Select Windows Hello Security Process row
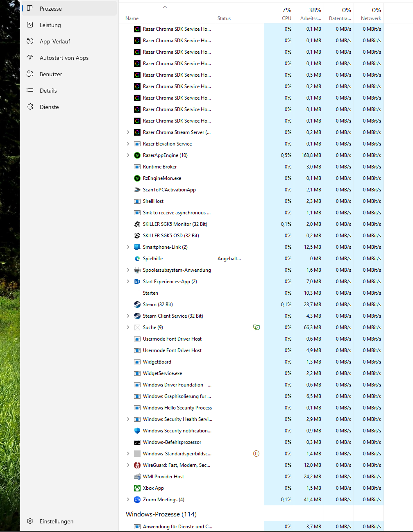 (x=251, y=408)
